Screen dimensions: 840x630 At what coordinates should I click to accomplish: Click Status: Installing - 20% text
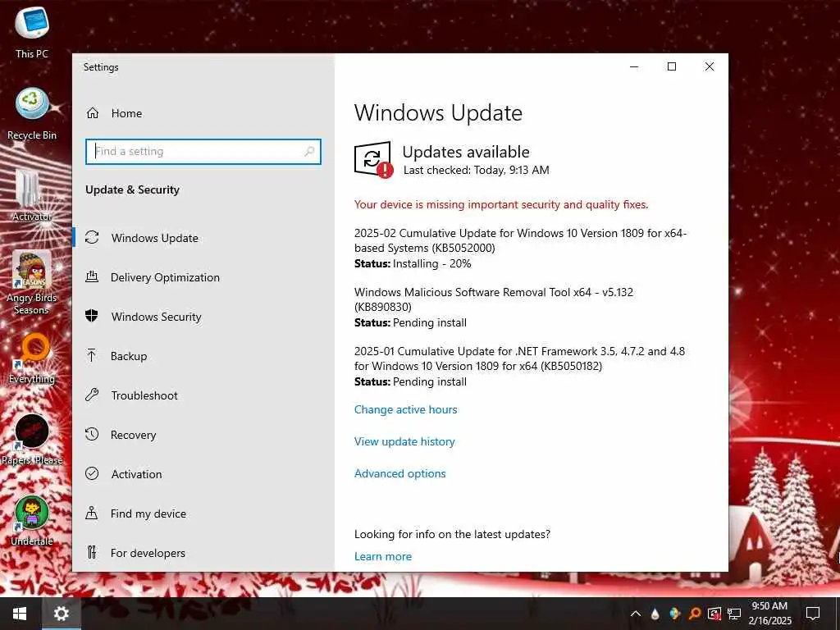pyautogui.click(x=413, y=263)
